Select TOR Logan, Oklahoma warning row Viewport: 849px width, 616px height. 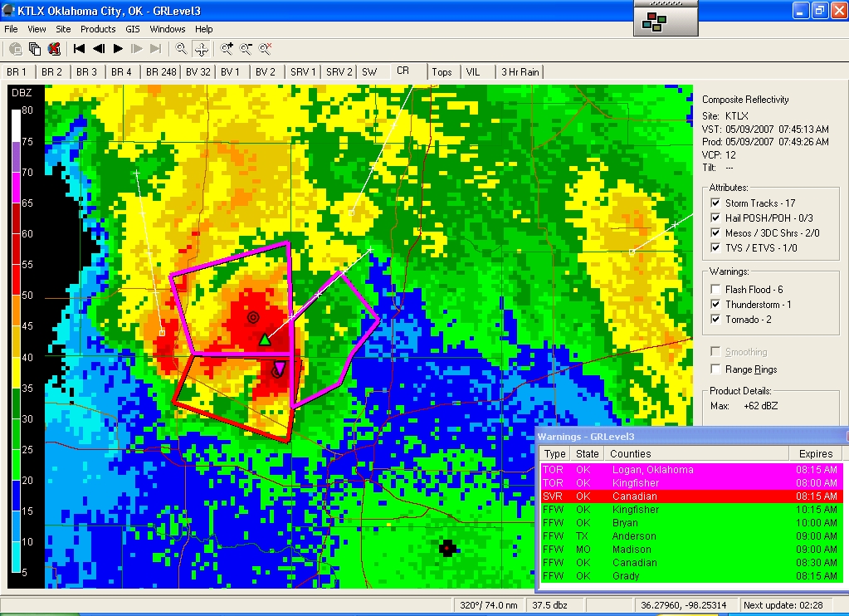click(690, 470)
